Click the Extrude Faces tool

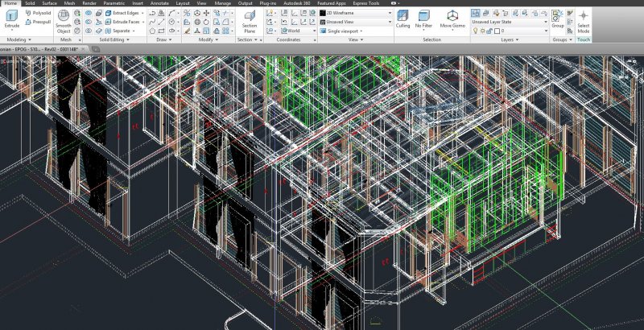click(122, 22)
